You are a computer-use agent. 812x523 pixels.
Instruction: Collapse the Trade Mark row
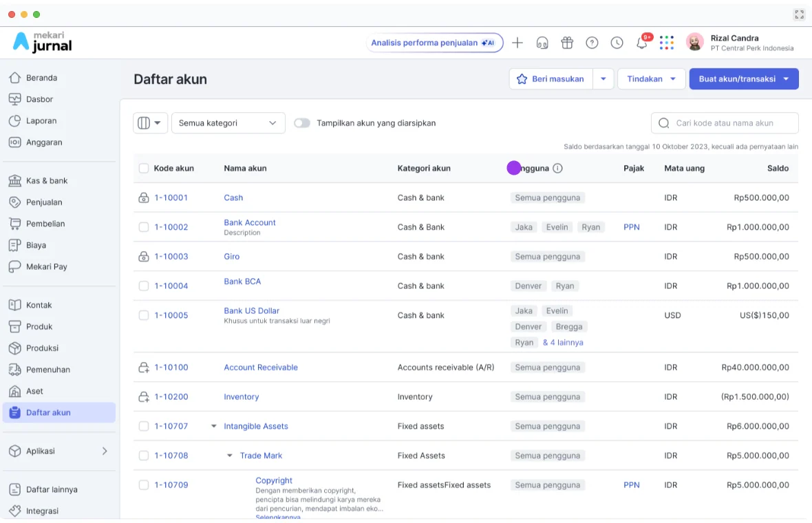(229, 456)
